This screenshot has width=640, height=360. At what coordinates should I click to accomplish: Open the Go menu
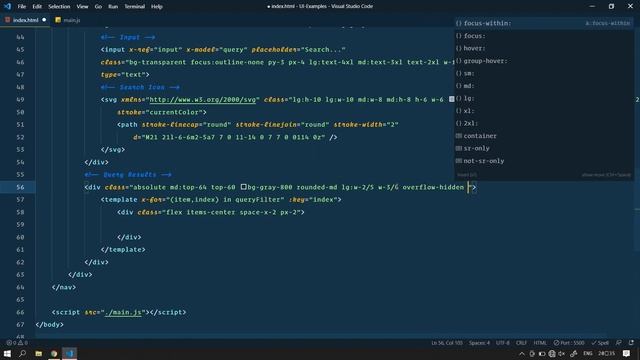98,7
